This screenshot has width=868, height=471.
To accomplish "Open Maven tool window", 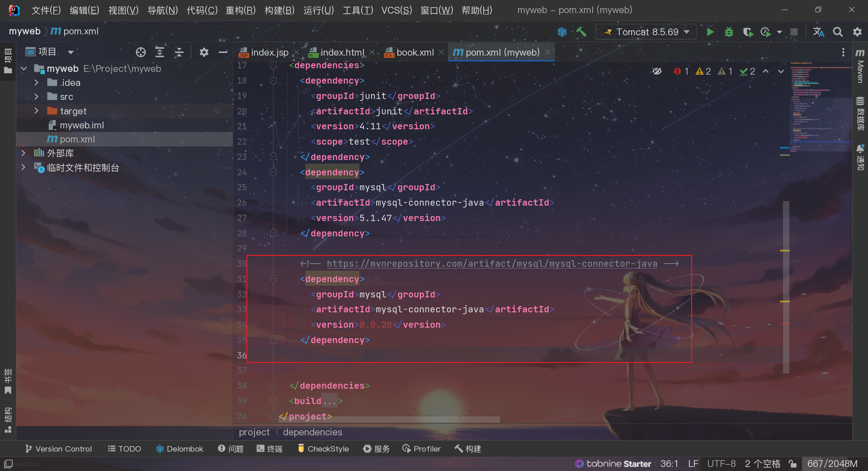I will coord(860,66).
